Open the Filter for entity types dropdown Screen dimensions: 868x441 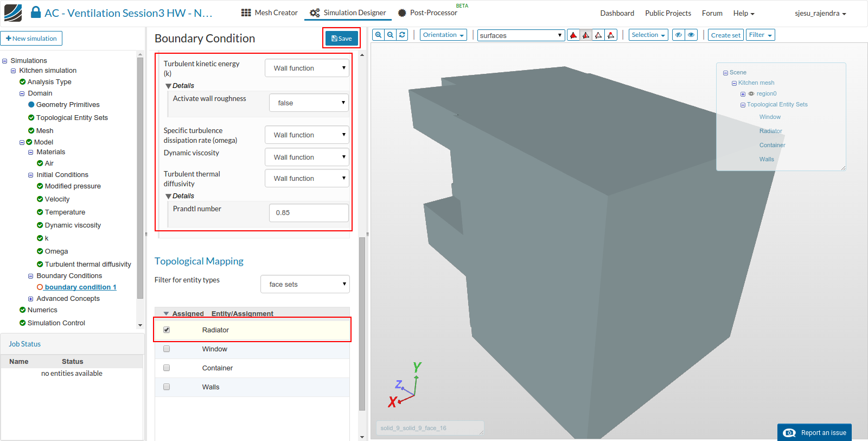305,284
